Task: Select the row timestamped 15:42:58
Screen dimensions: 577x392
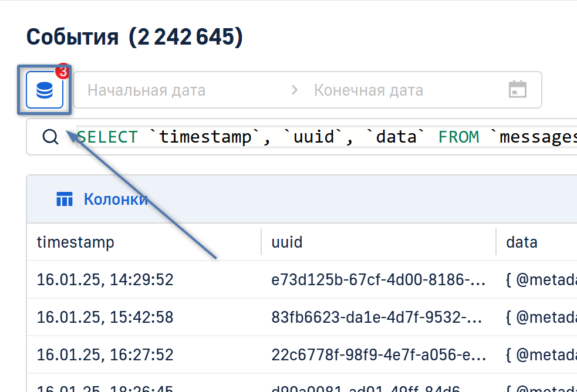Action: (x=105, y=317)
